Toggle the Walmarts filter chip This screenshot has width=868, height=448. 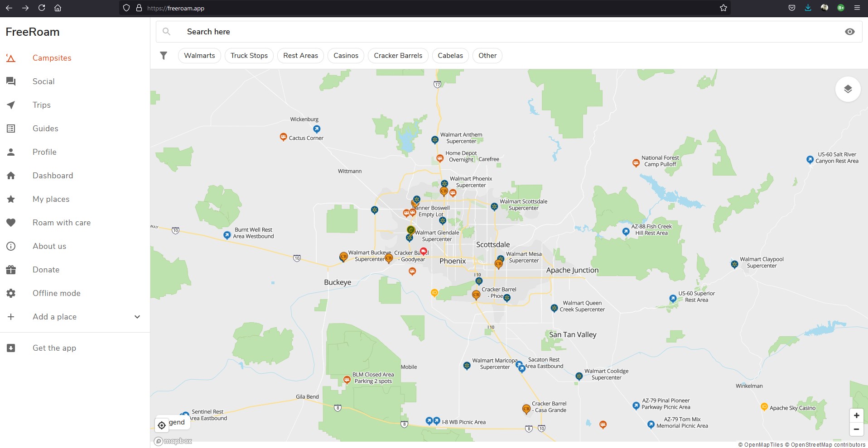199,56
